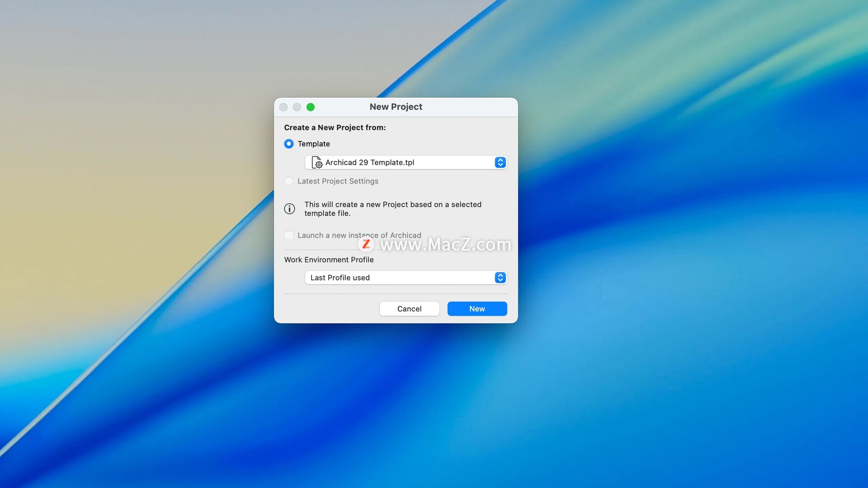Click the blue arrows on profile selector
This screenshot has height=488, width=868.
pyautogui.click(x=500, y=278)
